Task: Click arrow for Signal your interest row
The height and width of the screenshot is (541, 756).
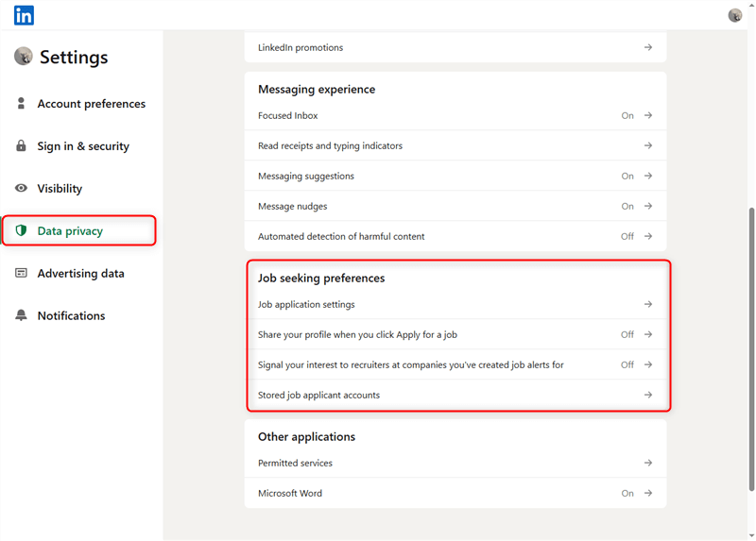Action: [x=648, y=364]
